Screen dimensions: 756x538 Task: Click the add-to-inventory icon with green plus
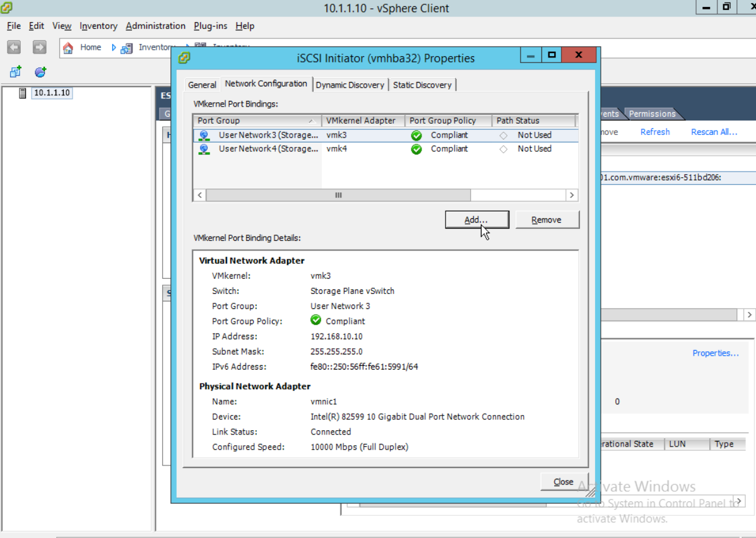coord(14,71)
